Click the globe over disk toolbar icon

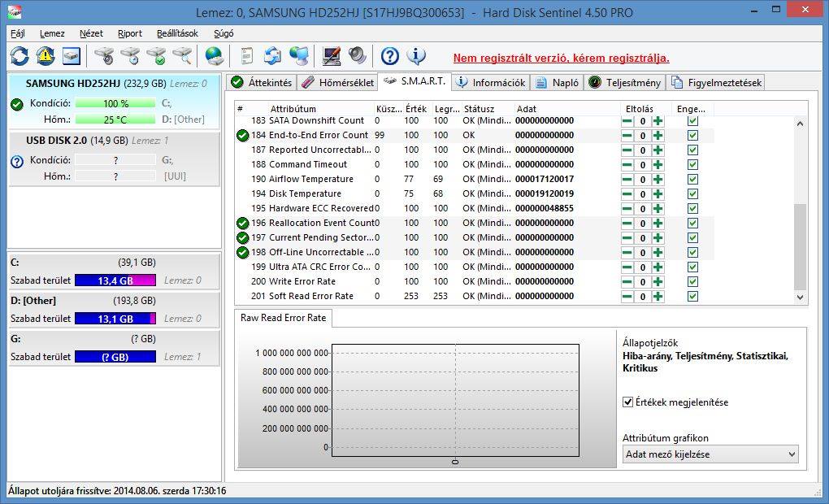click(x=214, y=56)
